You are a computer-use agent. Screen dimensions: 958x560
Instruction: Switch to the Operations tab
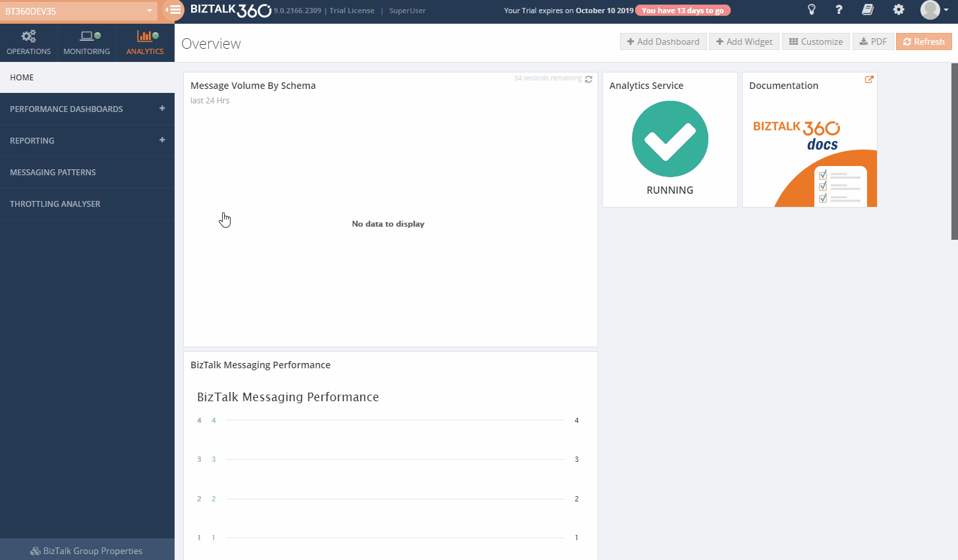[x=28, y=43]
